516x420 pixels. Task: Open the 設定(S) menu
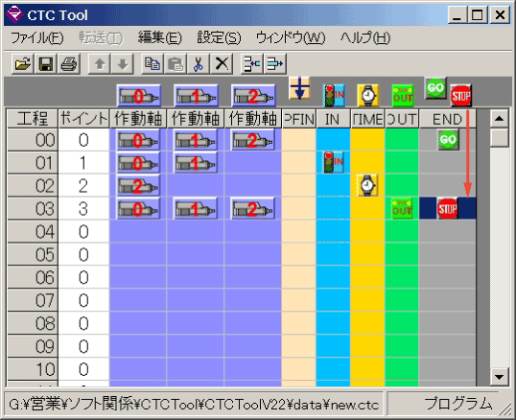point(219,37)
